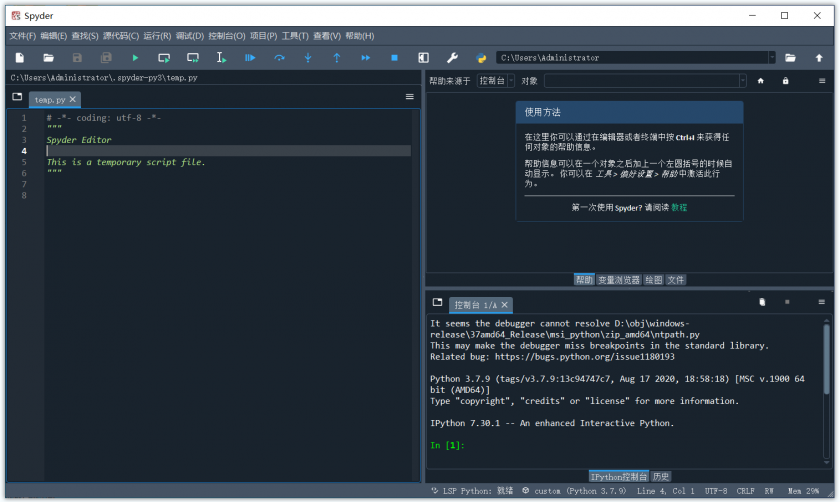The height and width of the screenshot is (502, 840).
Task: Expand the 对象 object combo box
Action: pos(742,81)
